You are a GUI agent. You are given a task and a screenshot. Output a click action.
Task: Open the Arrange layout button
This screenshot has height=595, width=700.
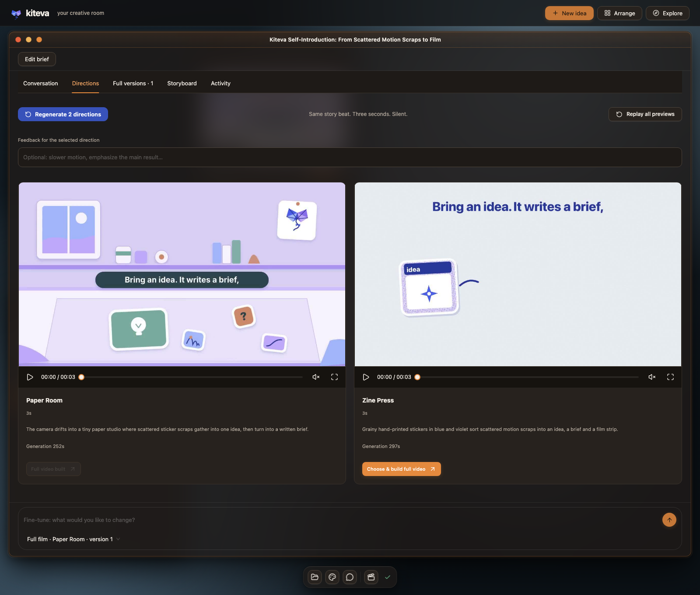[619, 13]
